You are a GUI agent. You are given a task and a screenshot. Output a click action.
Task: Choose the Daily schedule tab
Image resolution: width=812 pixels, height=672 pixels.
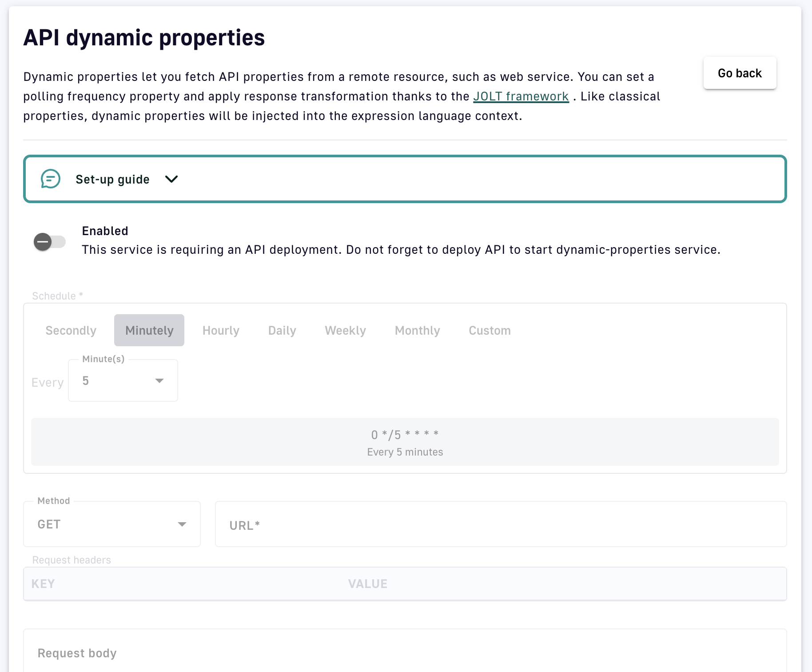click(282, 331)
